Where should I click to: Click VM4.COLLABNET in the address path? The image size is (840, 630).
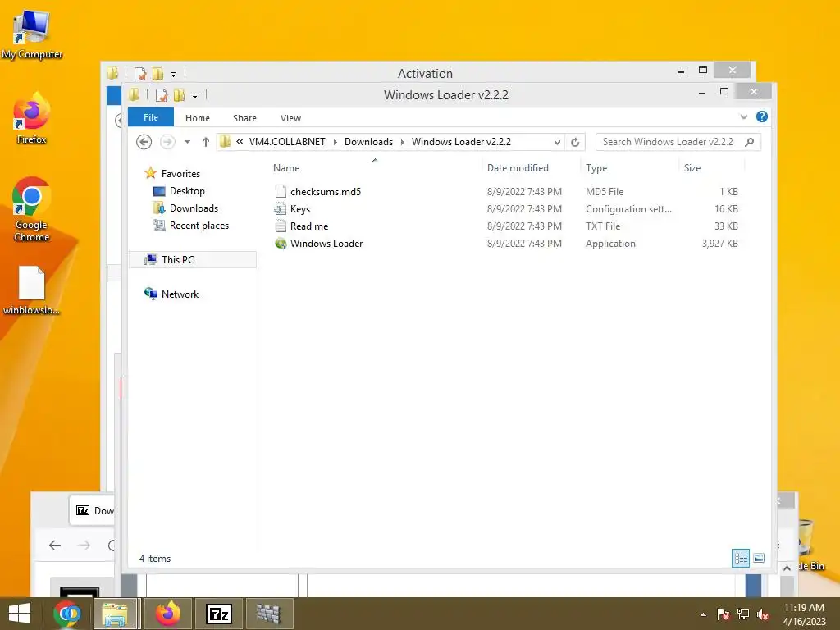[286, 142]
